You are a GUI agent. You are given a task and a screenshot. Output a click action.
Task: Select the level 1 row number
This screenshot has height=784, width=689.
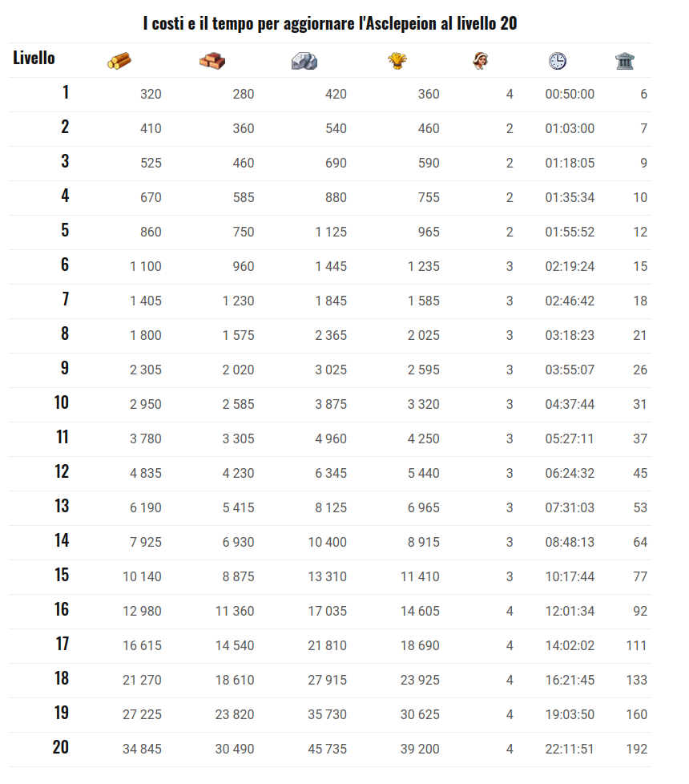click(x=66, y=92)
